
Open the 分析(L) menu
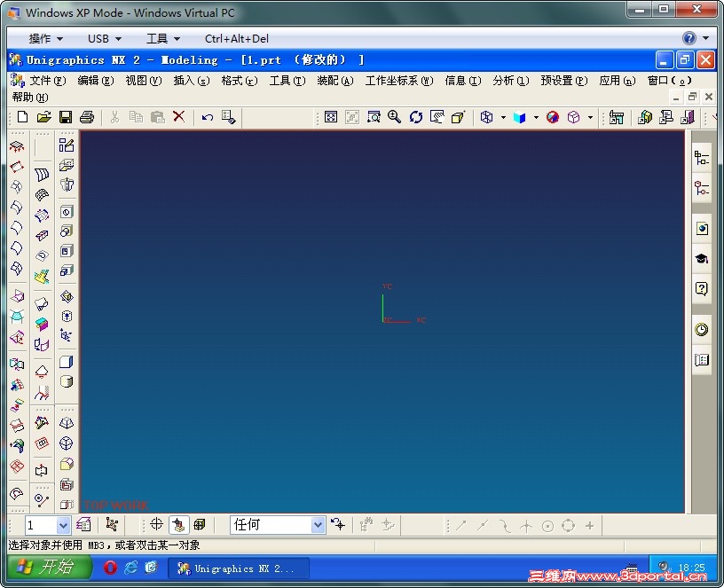[511, 81]
